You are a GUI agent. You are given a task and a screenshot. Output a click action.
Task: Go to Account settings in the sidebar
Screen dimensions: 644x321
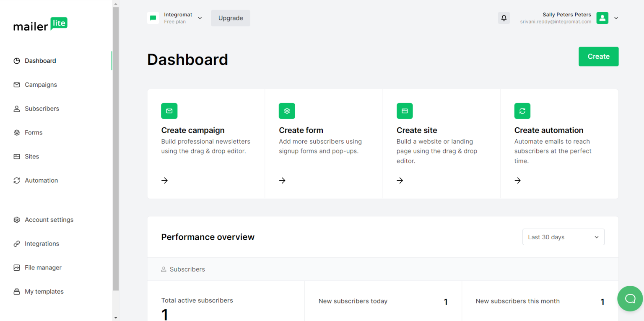16,220
